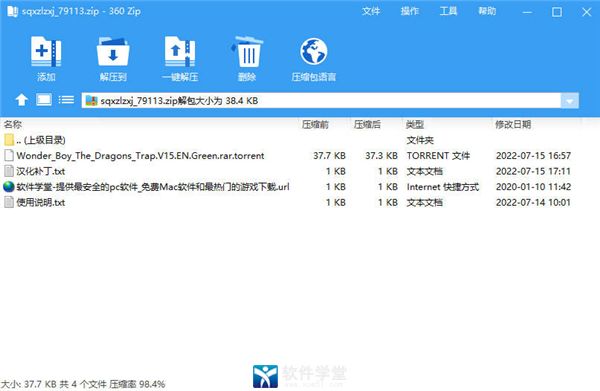Expand the path bar dropdown arrow

pos(570,101)
